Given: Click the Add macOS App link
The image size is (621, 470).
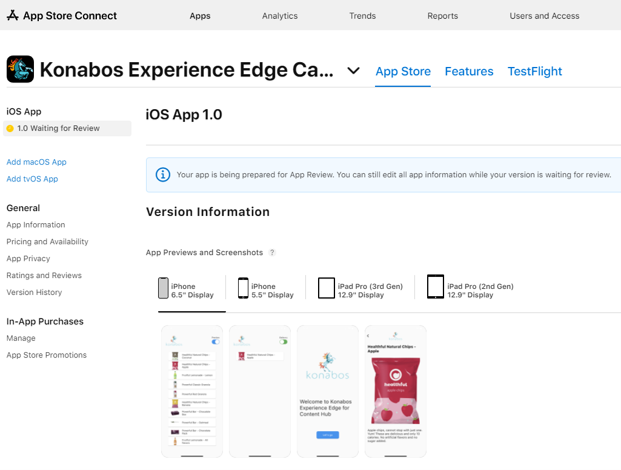Looking at the screenshot, I should (x=36, y=162).
